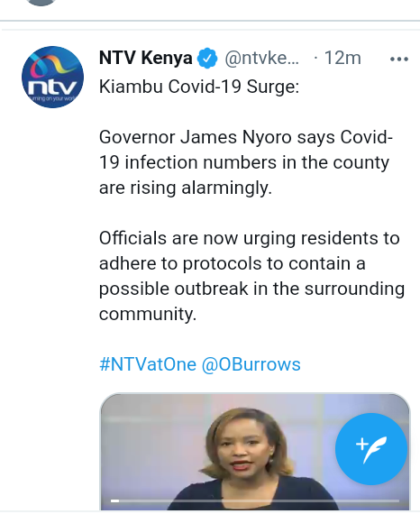Click the 12m timestamp on the tweet
Screen dimensions: 420x514
pos(342,58)
